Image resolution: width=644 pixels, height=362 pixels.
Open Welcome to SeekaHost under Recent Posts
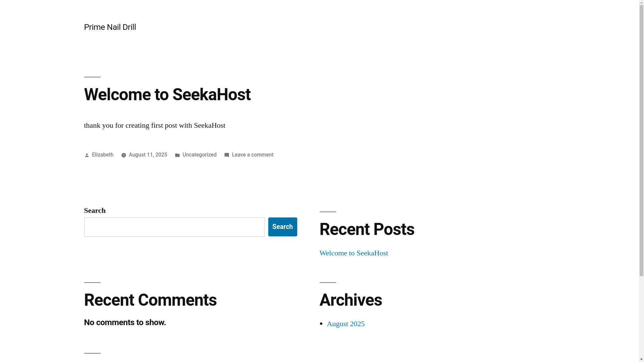[x=354, y=253]
